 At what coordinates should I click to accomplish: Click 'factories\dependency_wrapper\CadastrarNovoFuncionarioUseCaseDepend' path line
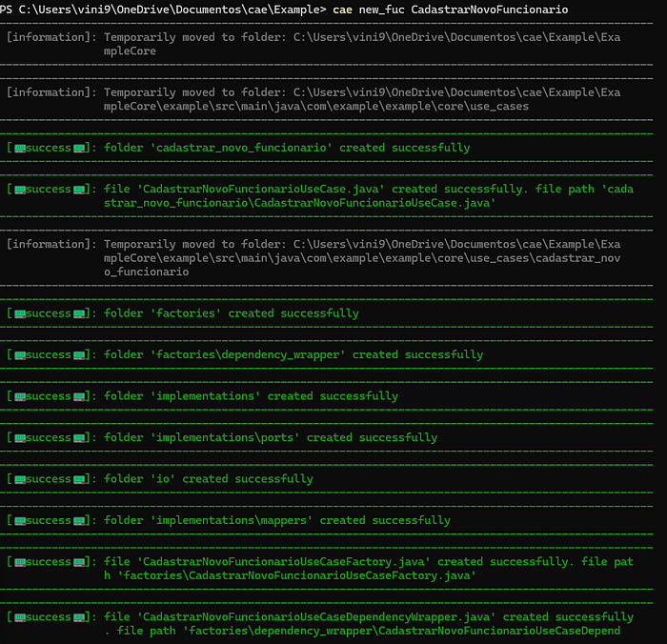[x=362, y=631]
